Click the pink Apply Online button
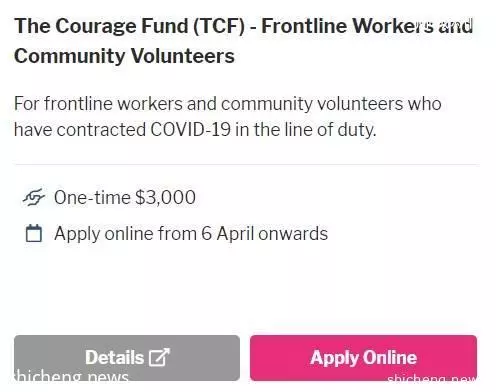The image size is (496, 392). click(x=363, y=358)
